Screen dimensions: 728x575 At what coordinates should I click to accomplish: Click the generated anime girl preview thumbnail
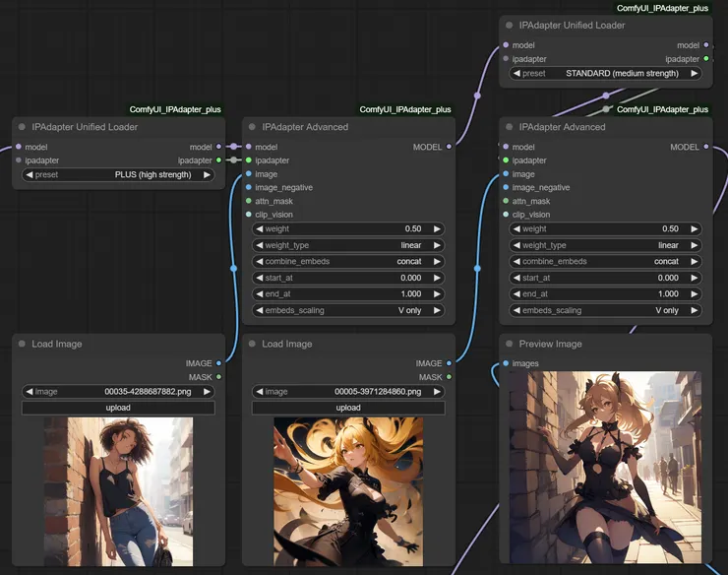(605, 467)
